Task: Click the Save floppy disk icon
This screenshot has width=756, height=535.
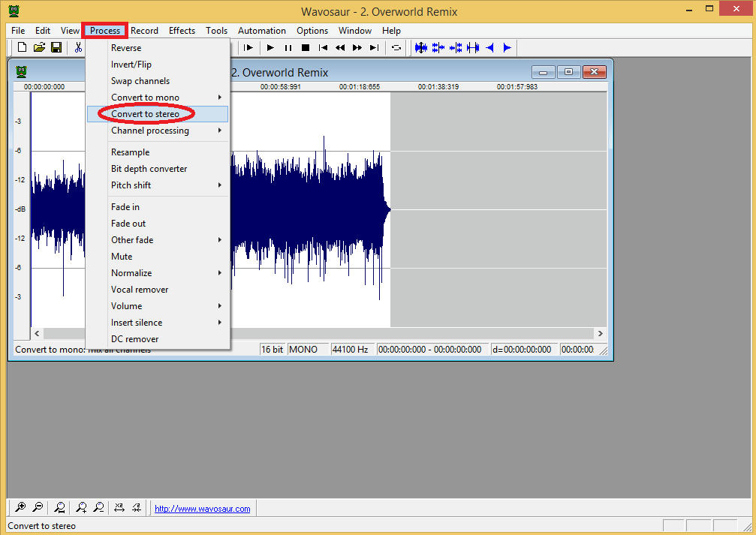Action: 56,48
